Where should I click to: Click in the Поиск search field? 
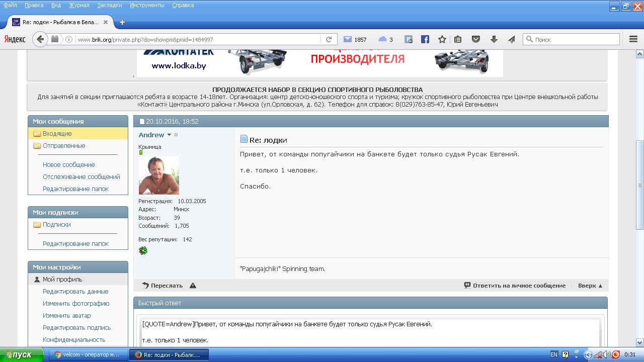coord(575,39)
